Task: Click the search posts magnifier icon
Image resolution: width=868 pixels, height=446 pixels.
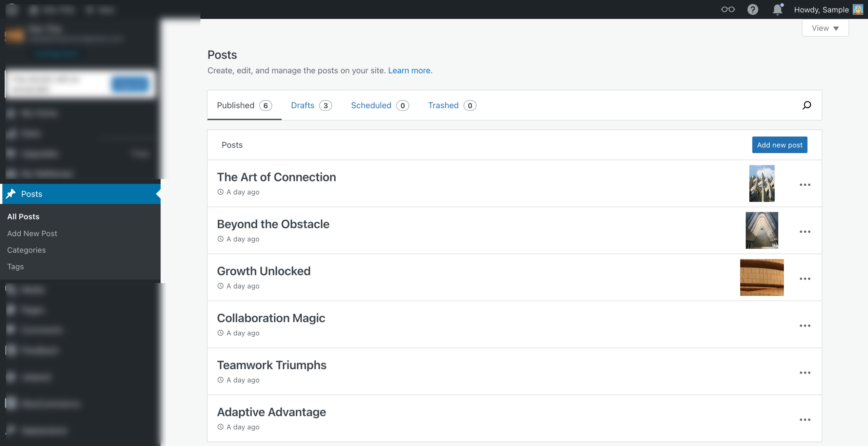Action: click(807, 105)
